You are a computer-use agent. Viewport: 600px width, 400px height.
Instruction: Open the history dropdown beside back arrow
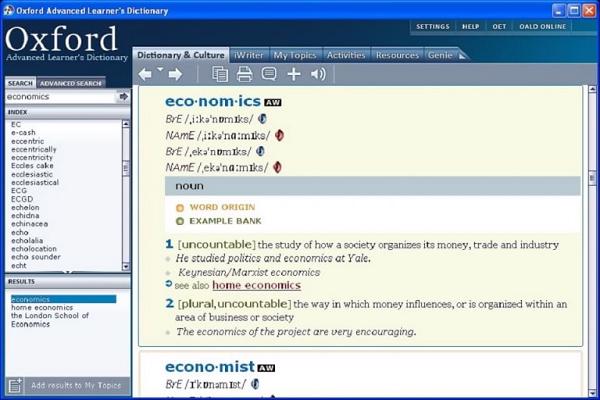(160, 69)
